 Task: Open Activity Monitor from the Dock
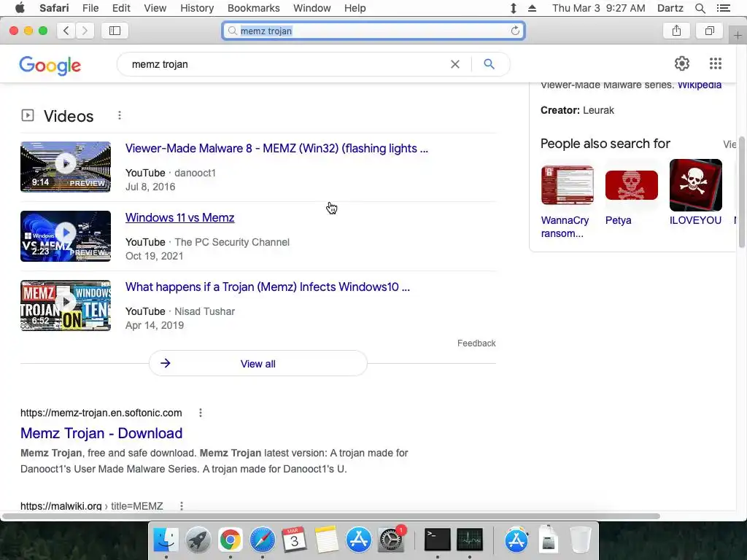point(470,540)
